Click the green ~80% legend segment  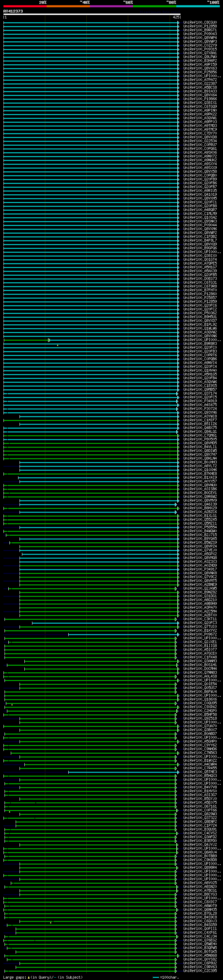154,6
